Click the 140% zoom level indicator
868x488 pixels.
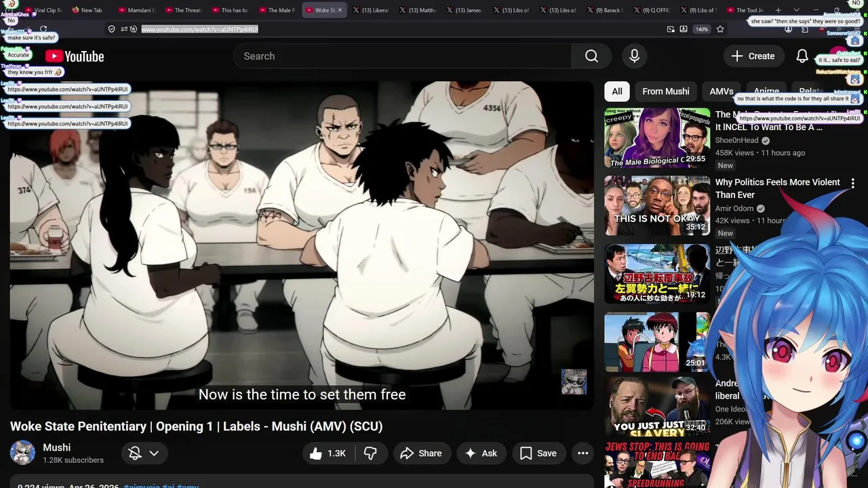[702, 29]
